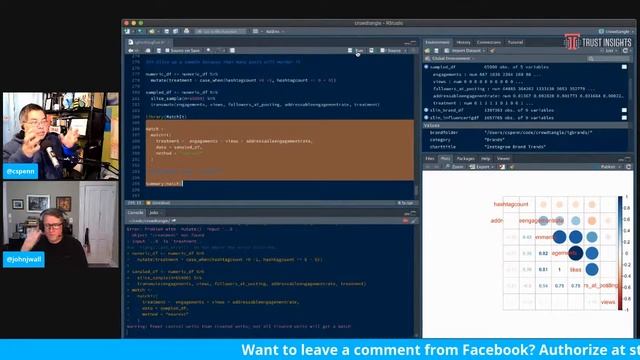The width and height of the screenshot is (640, 360).
Task: Open the Import Dataset dropdown
Action: pyautogui.click(x=465, y=51)
